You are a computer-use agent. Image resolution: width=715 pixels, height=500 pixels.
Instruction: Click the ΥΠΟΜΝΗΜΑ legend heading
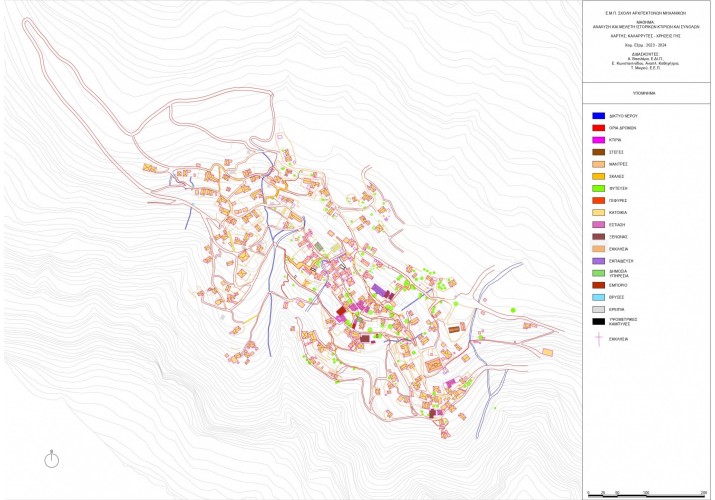(644, 93)
